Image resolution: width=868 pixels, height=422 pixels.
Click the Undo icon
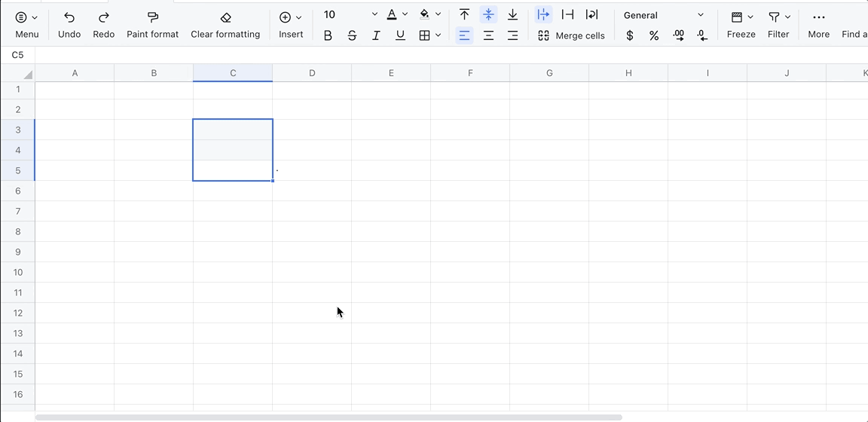(69, 17)
